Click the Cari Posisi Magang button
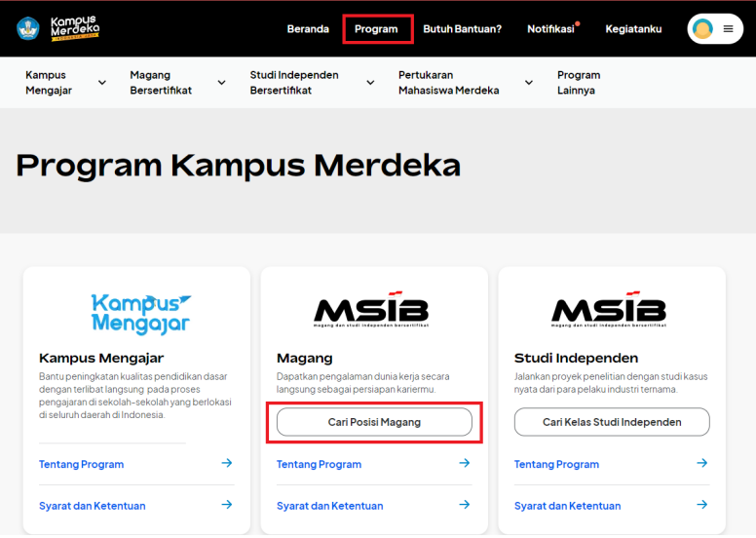756x538 pixels. tap(375, 422)
